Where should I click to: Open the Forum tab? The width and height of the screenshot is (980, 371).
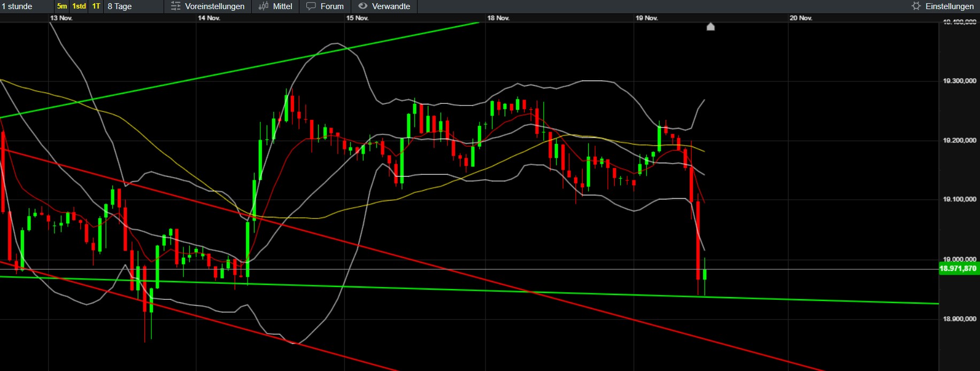325,6
